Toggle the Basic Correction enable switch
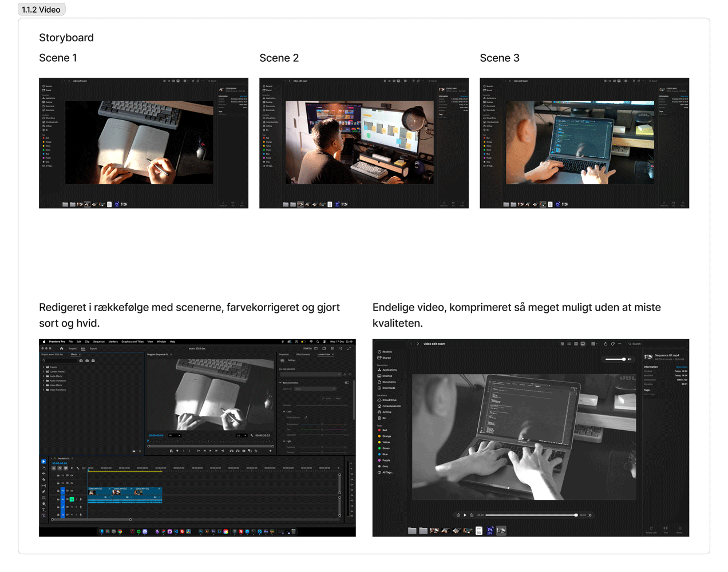Screen dimensions: 728x572 (x=347, y=383)
